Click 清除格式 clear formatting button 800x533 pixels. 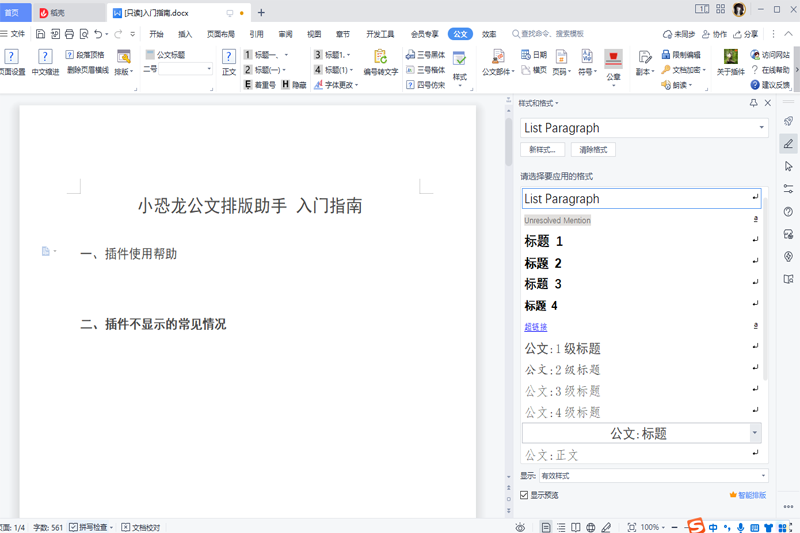click(x=593, y=149)
